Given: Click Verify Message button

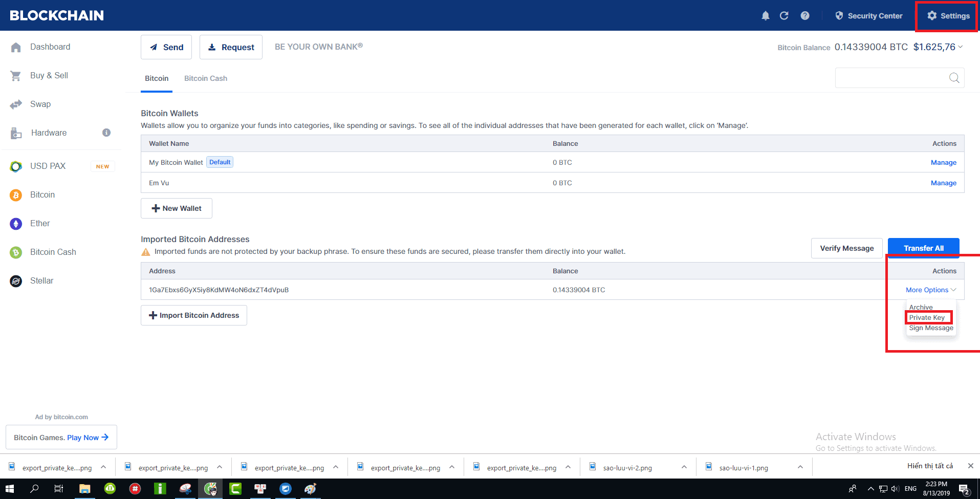Looking at the screenshot, I should point(846,248).
